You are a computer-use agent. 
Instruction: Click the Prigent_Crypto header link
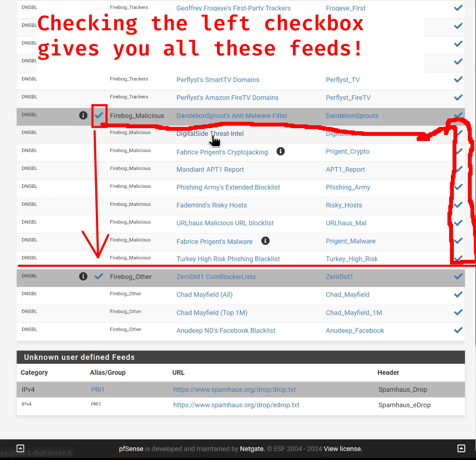click(x=348, y=151)
